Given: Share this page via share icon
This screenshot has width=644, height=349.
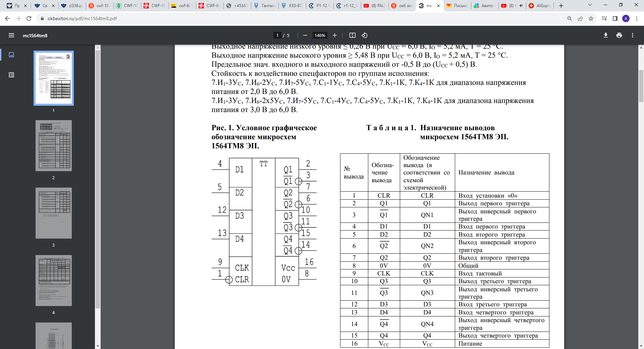Looking at the screenshot, I should click(x=580, y=18).
